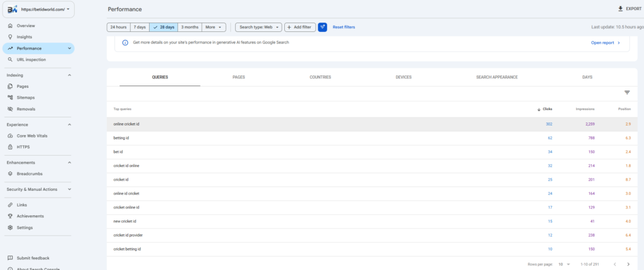The width and height of the screenshot is (644, 270).
Task: Click the Insights lightbulb icon
Action: [10, 37]
